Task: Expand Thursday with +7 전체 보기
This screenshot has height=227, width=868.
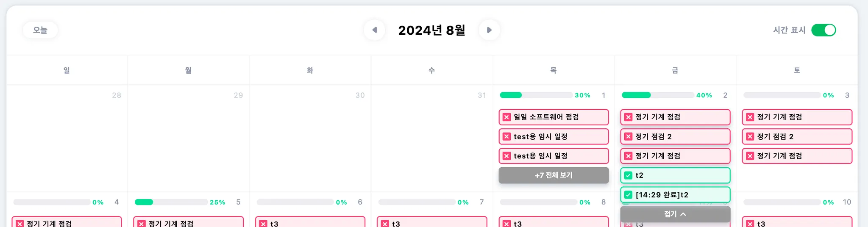Action: 554,175
